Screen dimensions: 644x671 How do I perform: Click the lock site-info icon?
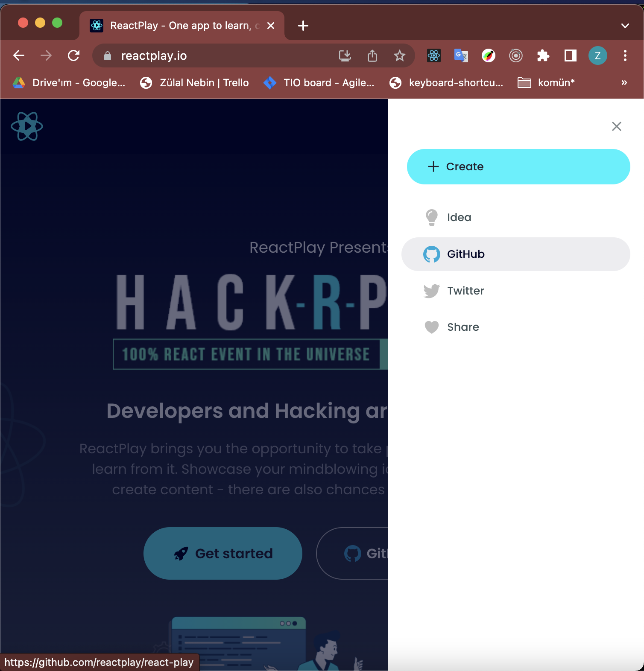108,56
